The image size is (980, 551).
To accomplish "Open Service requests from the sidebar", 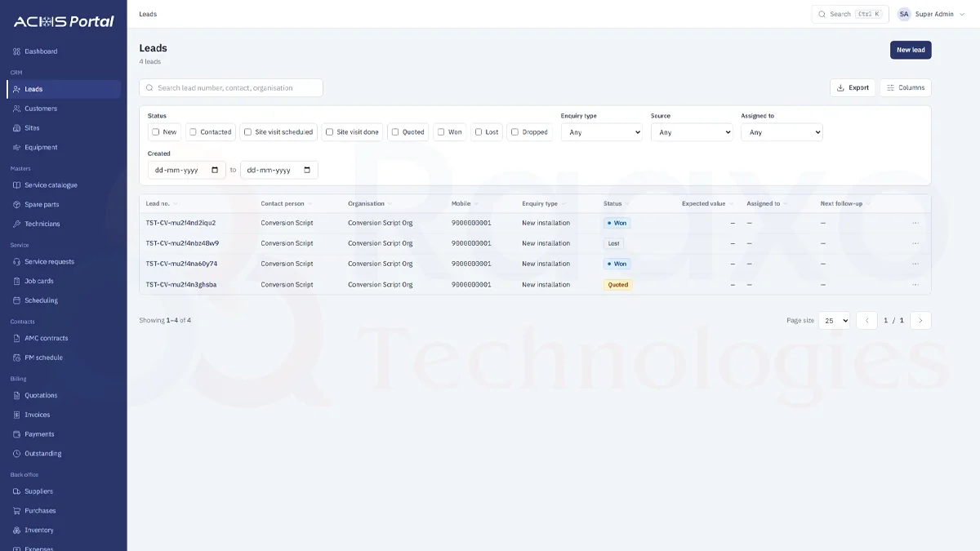I will (x=64, y=262).
